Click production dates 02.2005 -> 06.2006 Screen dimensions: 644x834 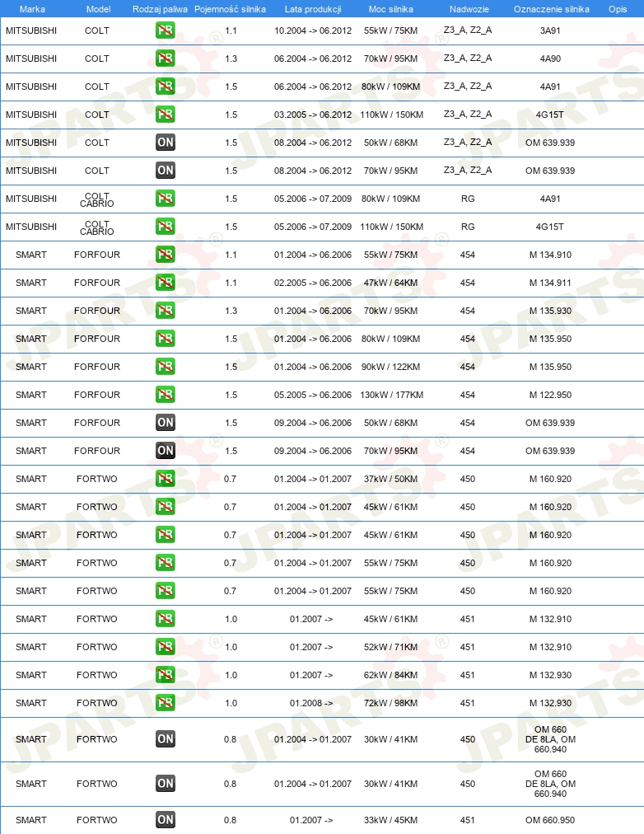[x=313, y=283]
